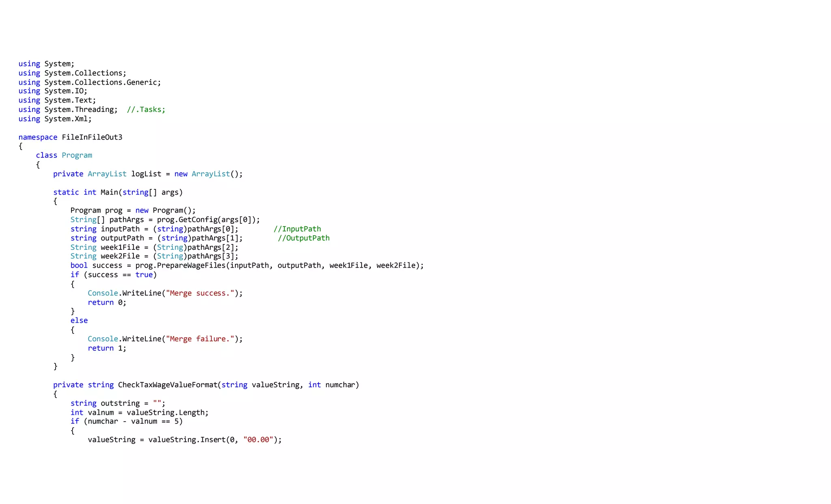Click 'CheckTaxWageValueFormat' method name
831x504 pixels.
(x=168, y=385)
